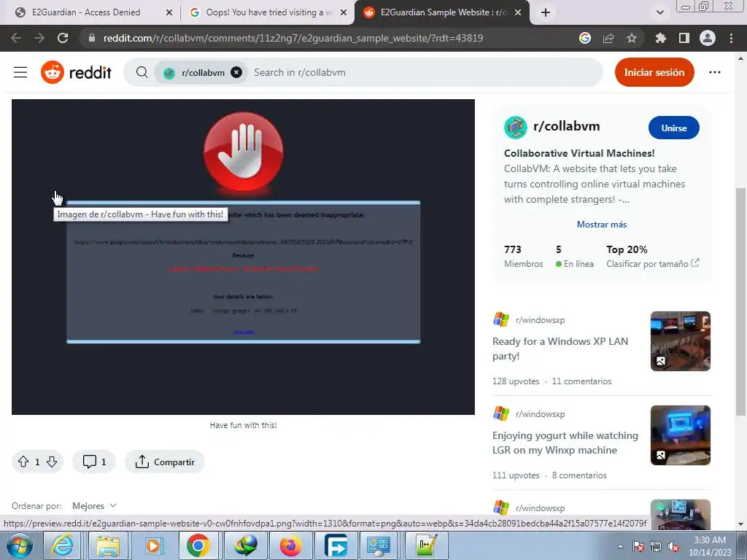Click the Google icon in address bar
The image size is (747, 560).
pyautogui.click(x=585, y=38)
